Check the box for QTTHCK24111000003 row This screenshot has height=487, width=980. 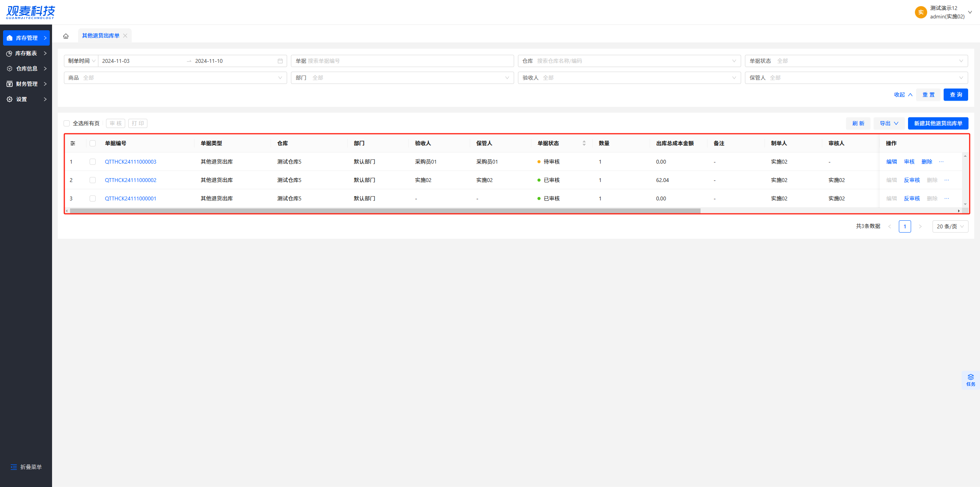coord(93,162)
